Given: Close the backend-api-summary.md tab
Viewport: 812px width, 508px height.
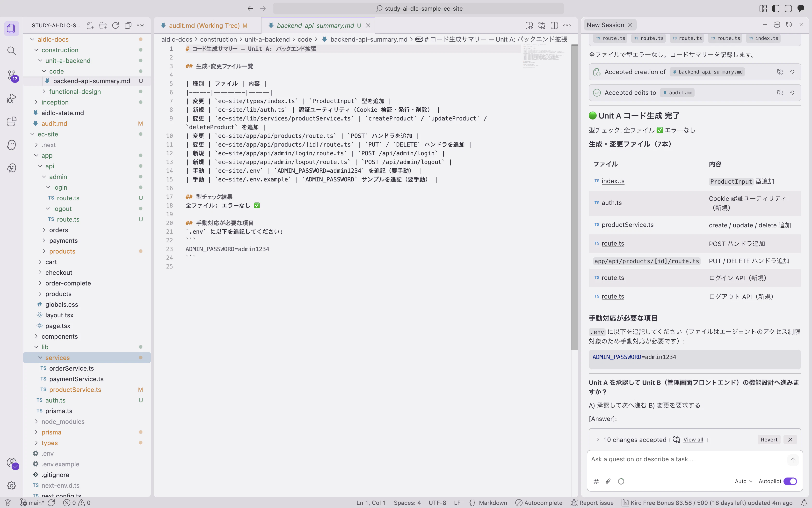Looking at the screenshot, I should point(368,26).
